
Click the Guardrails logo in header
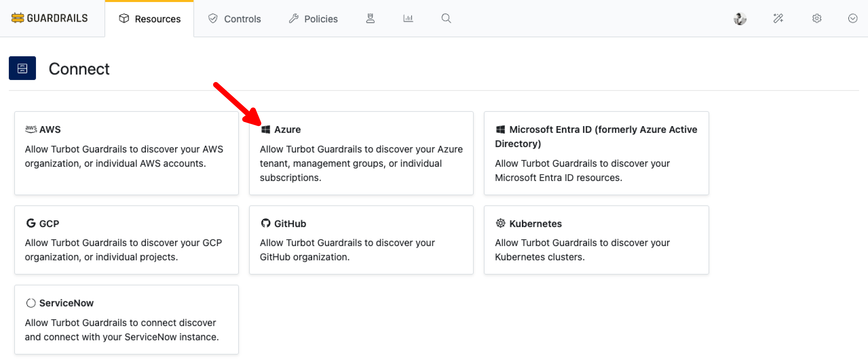(x=50, y=18)
